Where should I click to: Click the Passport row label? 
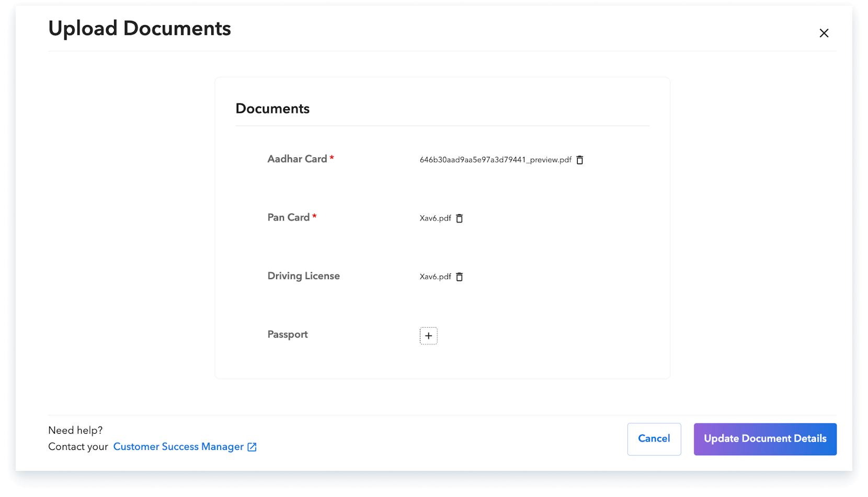pos(287,334)
